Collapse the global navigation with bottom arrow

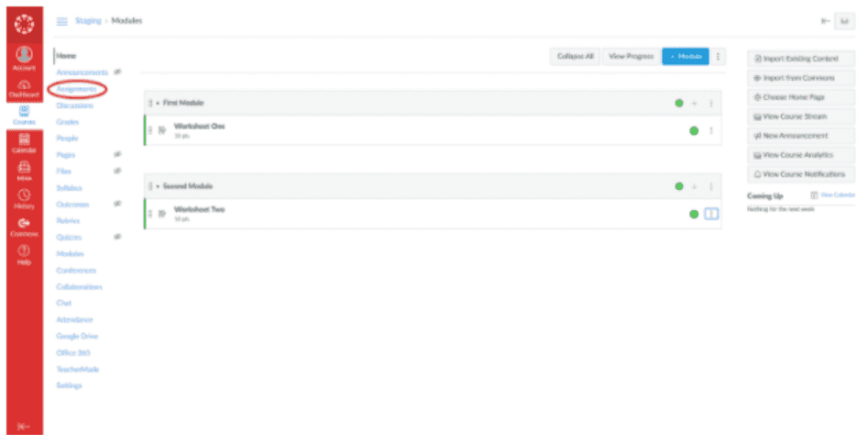24,426
